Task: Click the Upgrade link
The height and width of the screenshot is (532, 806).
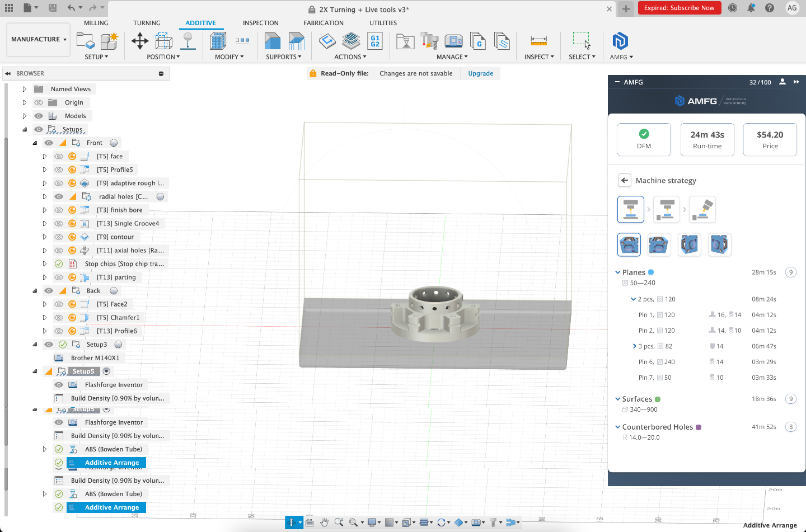Action: pos(481,73)
